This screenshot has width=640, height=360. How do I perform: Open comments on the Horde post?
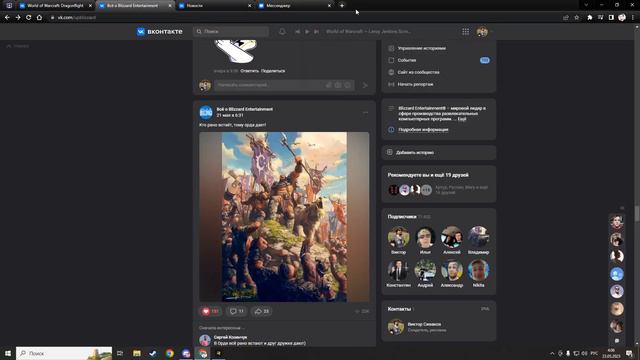pyautogui.click(x=237, y=311)
